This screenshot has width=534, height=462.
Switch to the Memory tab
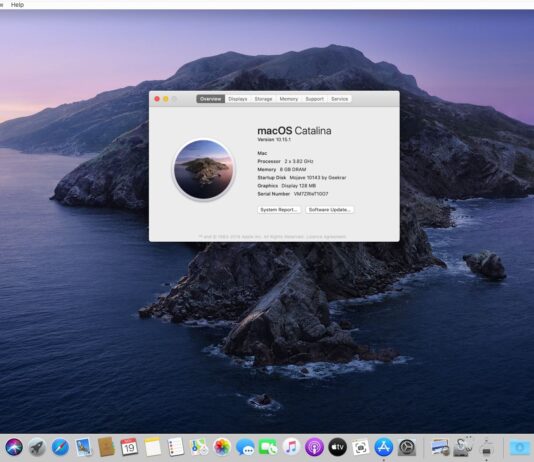289,99
